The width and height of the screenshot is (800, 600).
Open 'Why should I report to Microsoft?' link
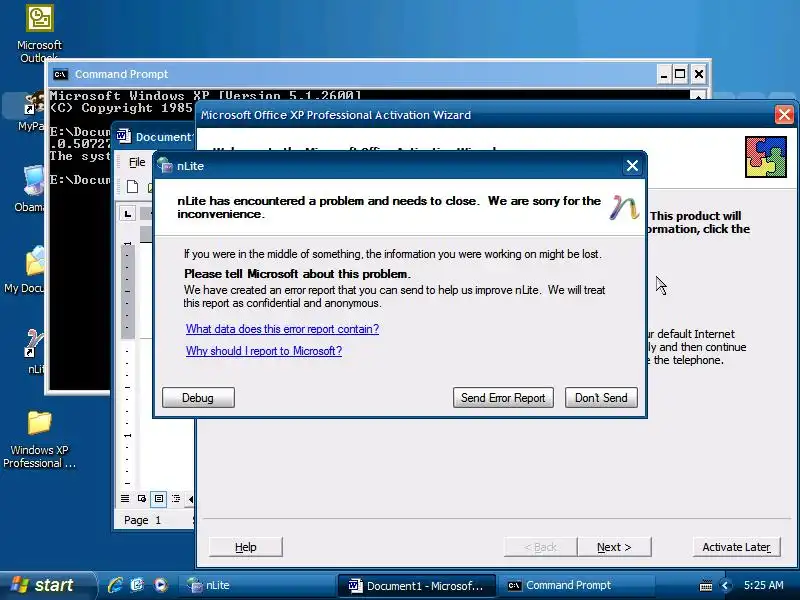264,351
